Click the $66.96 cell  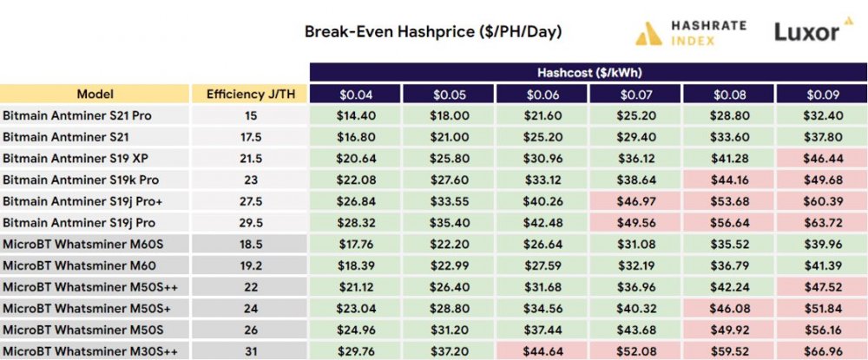click(821, 350)
